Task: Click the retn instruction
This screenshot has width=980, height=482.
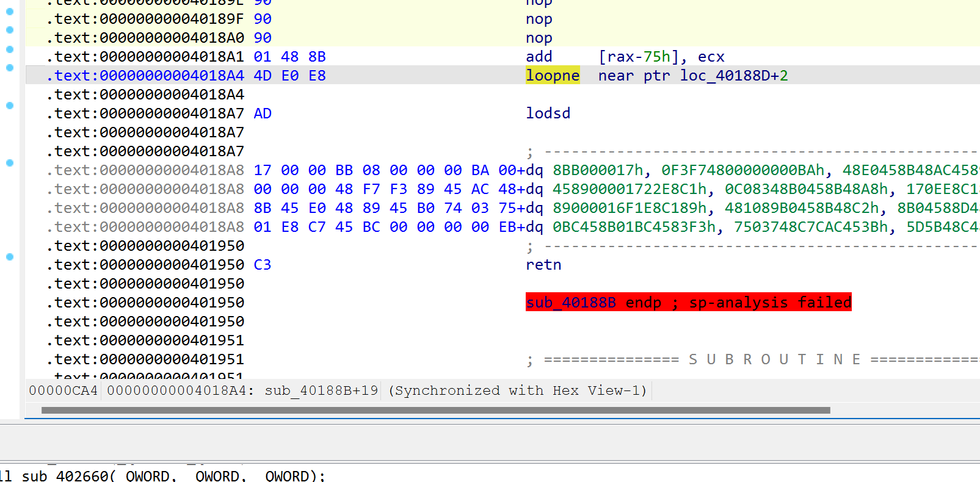Action: pyautogui.click(x=543, y=265)
